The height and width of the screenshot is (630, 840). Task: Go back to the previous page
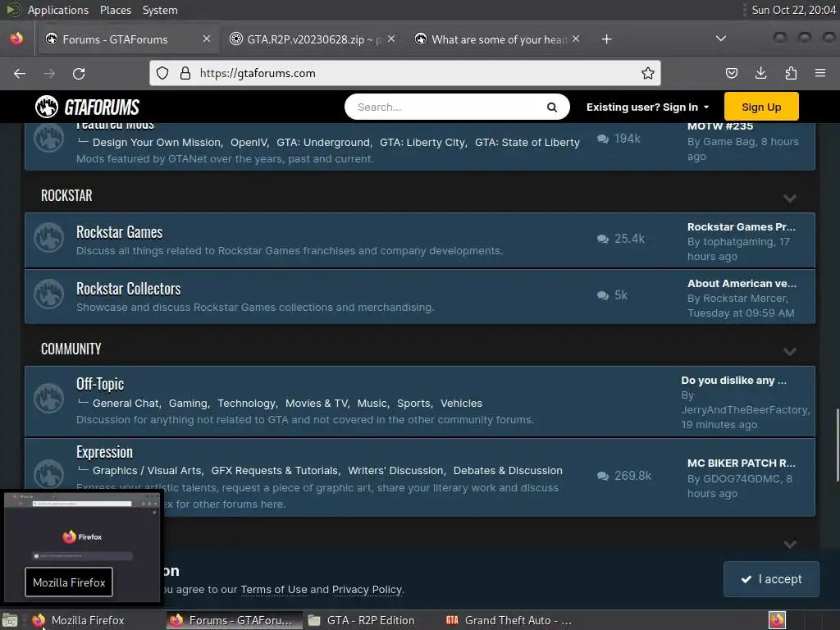tap(20, 73)
